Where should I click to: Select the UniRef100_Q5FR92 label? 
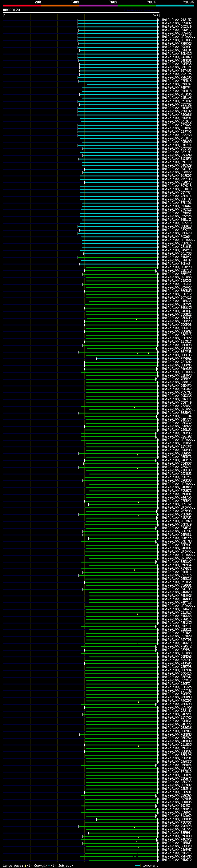[177, 379]
